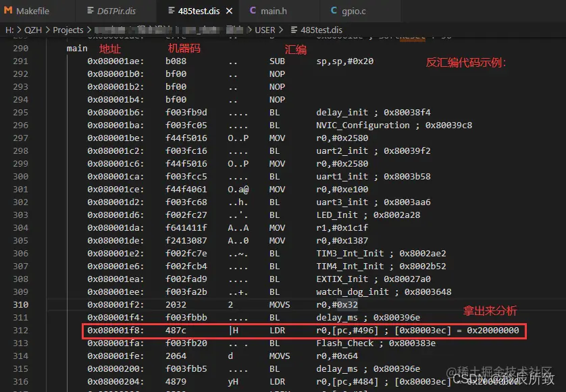The height and width of the screenshot is (392, 566).
Task: Click Flash_Check ; 0x800383e
Action: pyautogui.click(x=376, y=343)
